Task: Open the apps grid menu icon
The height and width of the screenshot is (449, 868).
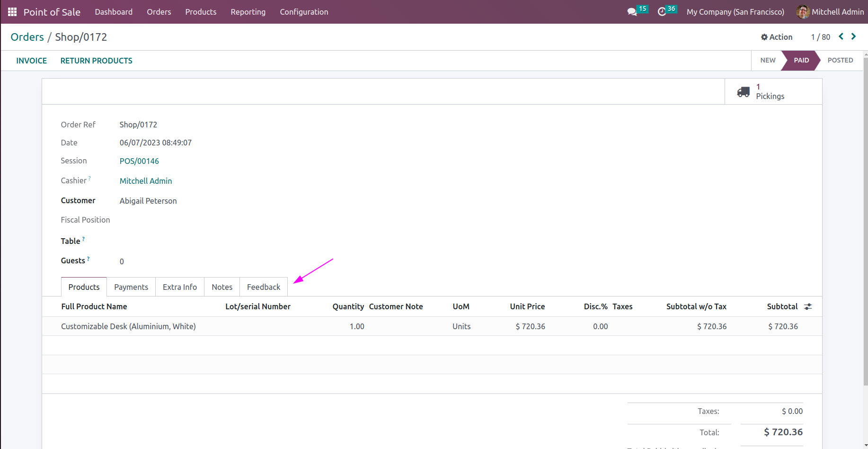Action: click(x=12, y=12)
